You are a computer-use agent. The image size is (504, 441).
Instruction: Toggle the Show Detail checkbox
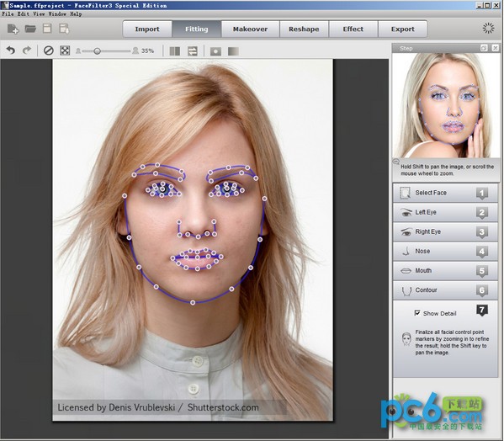[417, 313]
